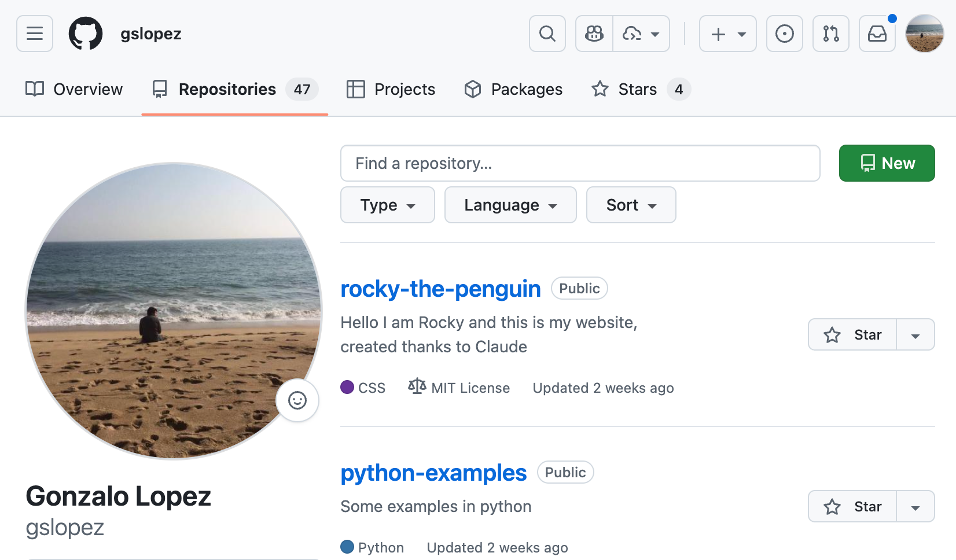Click the gslopez username in header
Viewport: 956px width, 560px height.
click(151, 34)
